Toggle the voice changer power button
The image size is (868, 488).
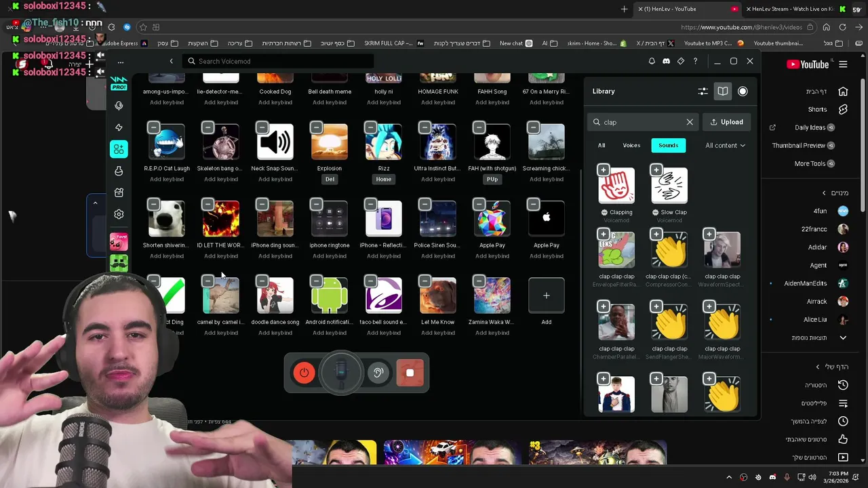tap(304, 373)
